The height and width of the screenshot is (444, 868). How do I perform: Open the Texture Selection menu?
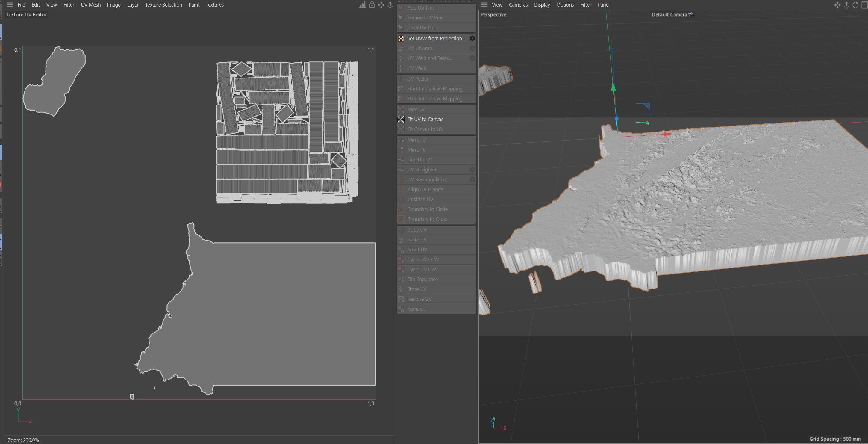pos(163,5)
